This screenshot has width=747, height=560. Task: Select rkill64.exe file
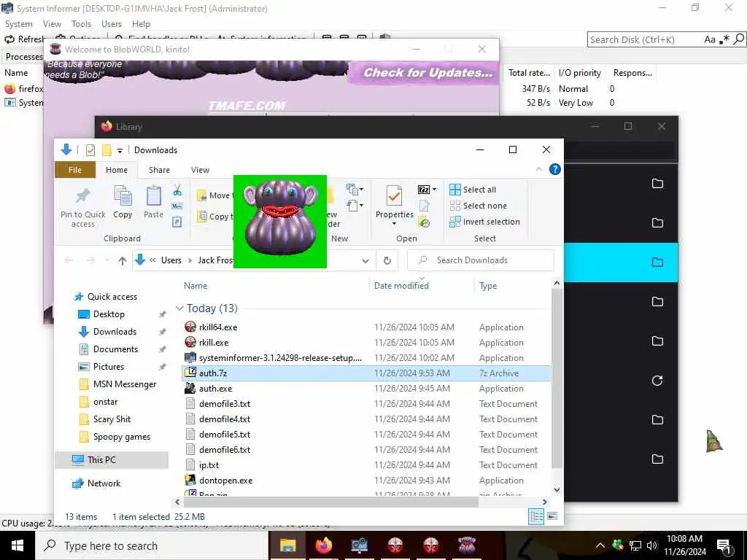tap(218, 327)
